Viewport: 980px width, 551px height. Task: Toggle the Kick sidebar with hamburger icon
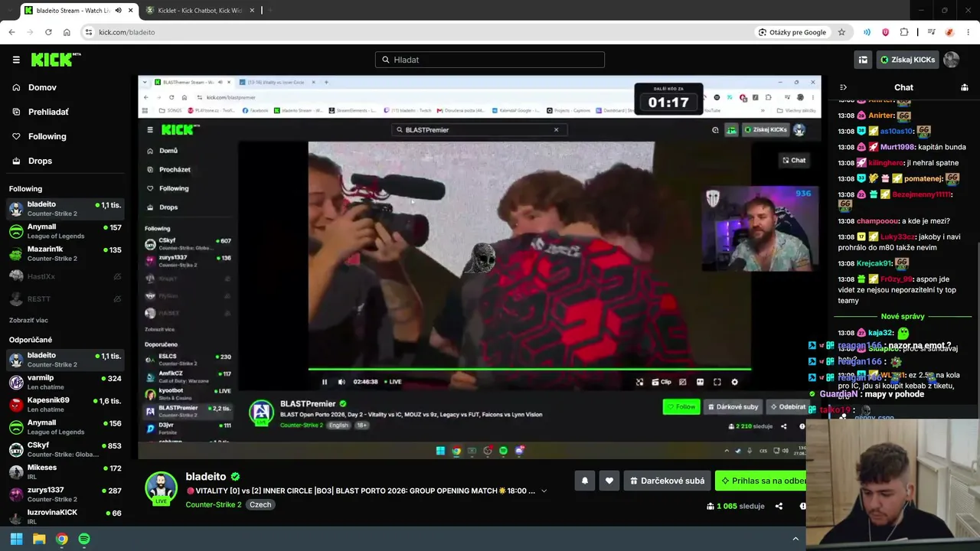tap(16, 60)
